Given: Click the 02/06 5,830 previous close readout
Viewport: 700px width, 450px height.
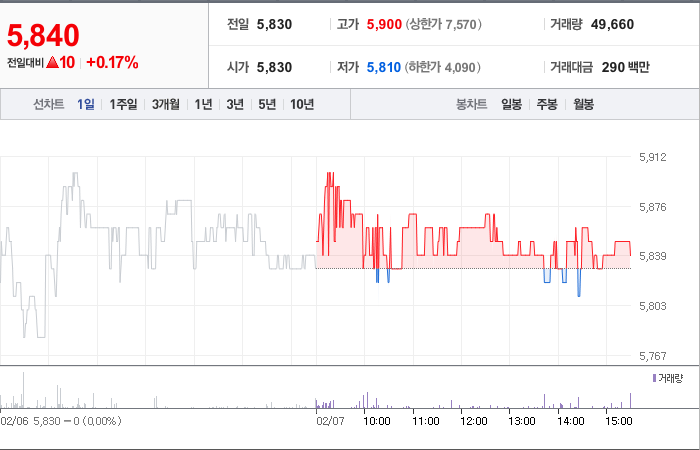Looking at the screenshot, I should [x=61, y=421].
